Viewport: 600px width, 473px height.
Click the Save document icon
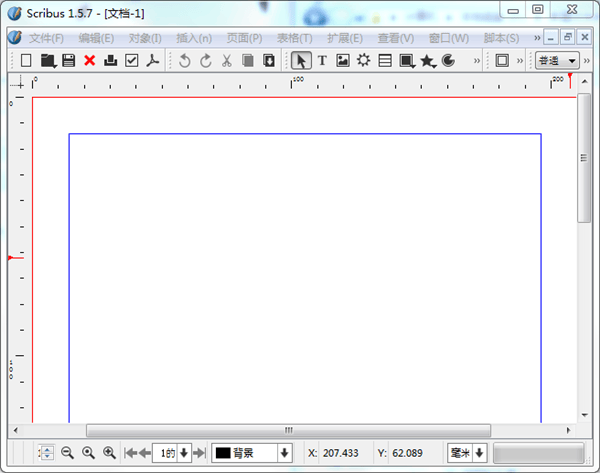pyautogui.click(x=68, y=61)
